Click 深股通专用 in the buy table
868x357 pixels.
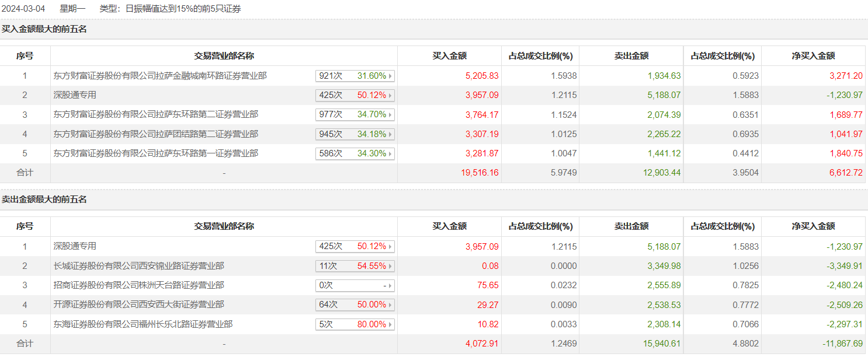tap(75, 95)
